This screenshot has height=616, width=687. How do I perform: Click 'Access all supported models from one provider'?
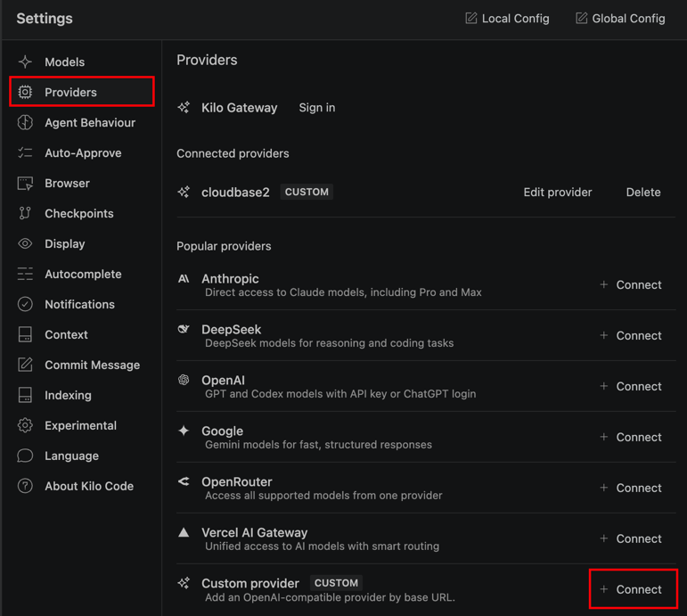[323, 496]
